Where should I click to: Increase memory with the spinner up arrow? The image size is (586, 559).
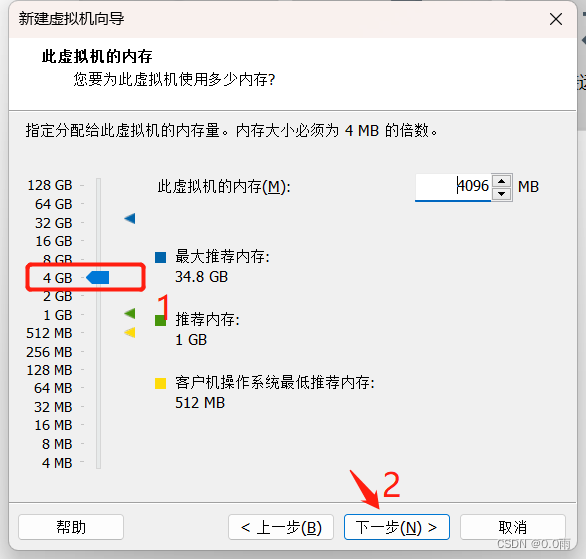501,181
